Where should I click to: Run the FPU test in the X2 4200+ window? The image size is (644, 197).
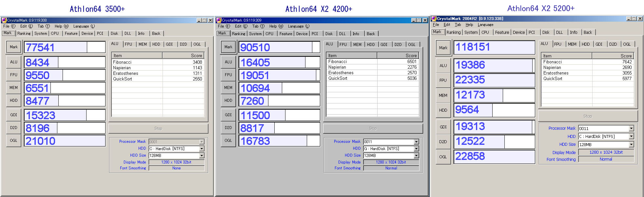pos(228,75)
